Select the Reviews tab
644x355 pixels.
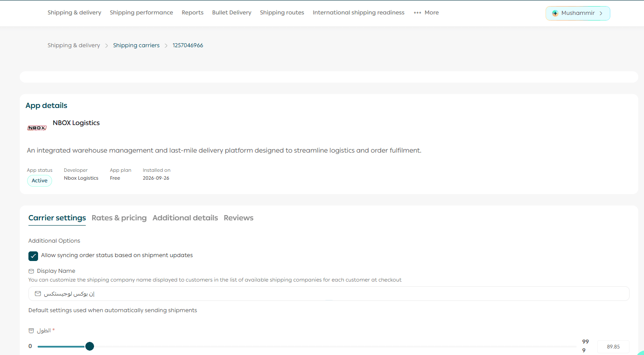tap(238, 218)
